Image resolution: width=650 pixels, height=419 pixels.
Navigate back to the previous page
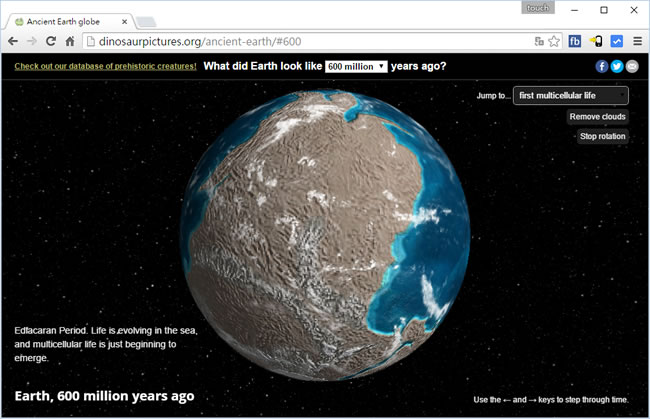13,41
